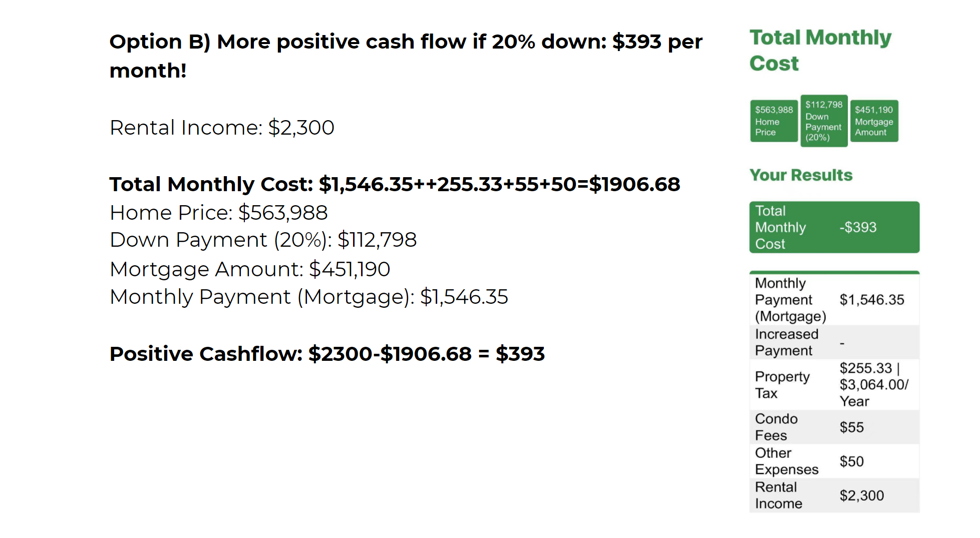Image resolution: width=980 pixels, height=538 pixels.
Task: Click the $112,798 Down Payment (20%) box
Action: pyautogui.click(x=823, y=121)
